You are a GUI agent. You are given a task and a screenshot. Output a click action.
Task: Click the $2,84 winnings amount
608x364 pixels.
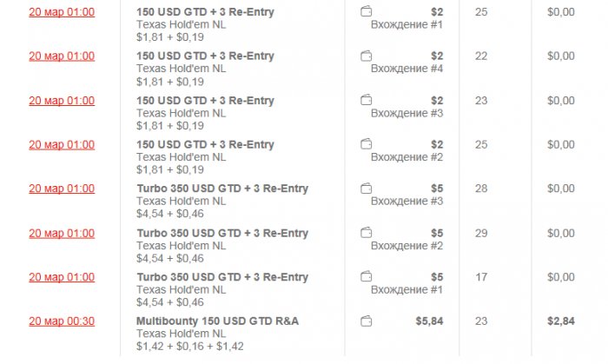coord(560,321)
